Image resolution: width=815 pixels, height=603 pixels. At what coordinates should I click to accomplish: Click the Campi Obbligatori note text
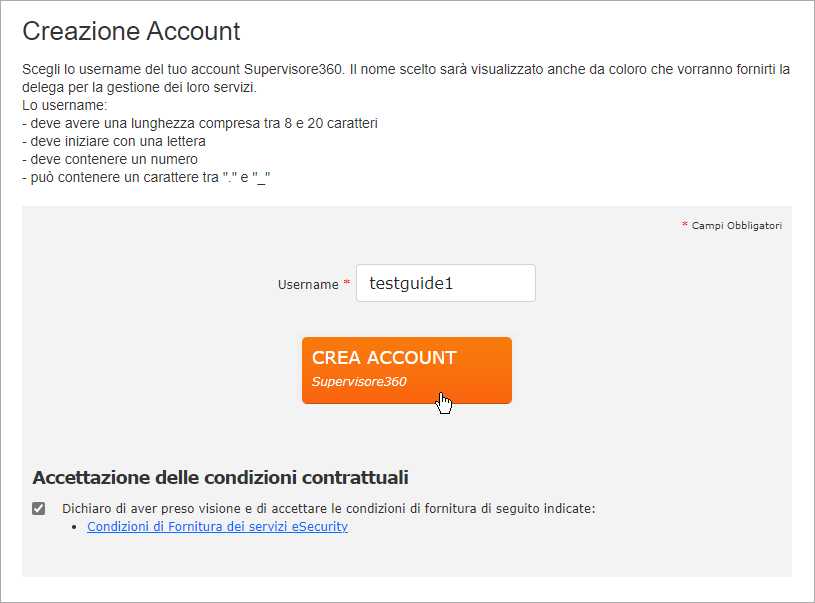coord(737,226)
